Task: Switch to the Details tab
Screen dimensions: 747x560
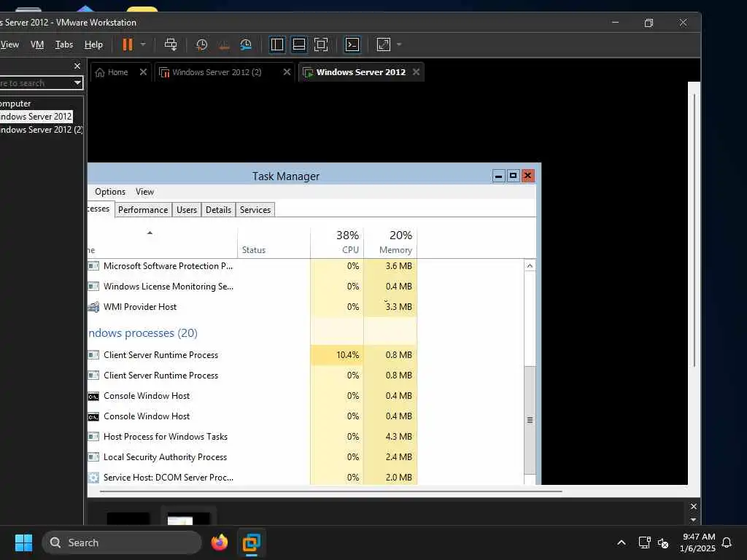Action: 218,210
